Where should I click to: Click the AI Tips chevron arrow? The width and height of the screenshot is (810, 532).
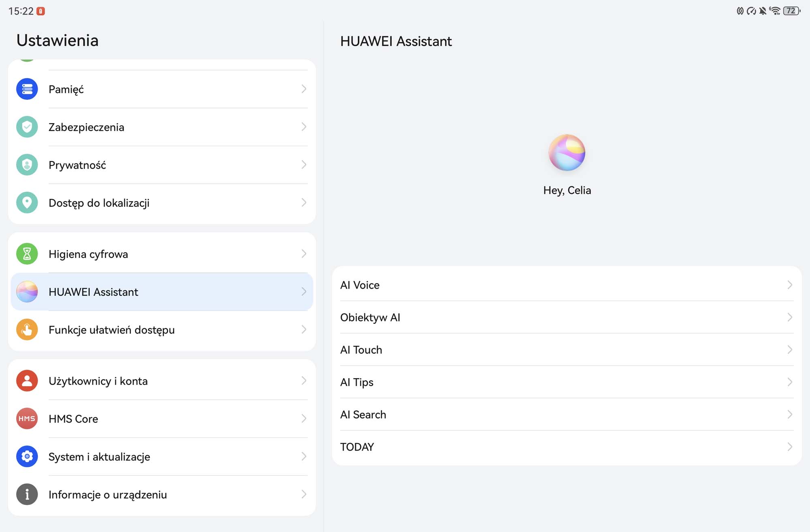(x=790, y=382)
